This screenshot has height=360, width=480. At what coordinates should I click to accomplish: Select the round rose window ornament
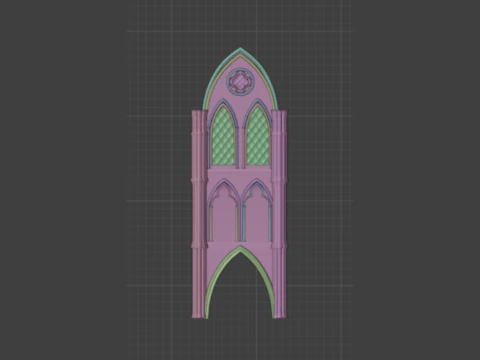tap(240, 82)
